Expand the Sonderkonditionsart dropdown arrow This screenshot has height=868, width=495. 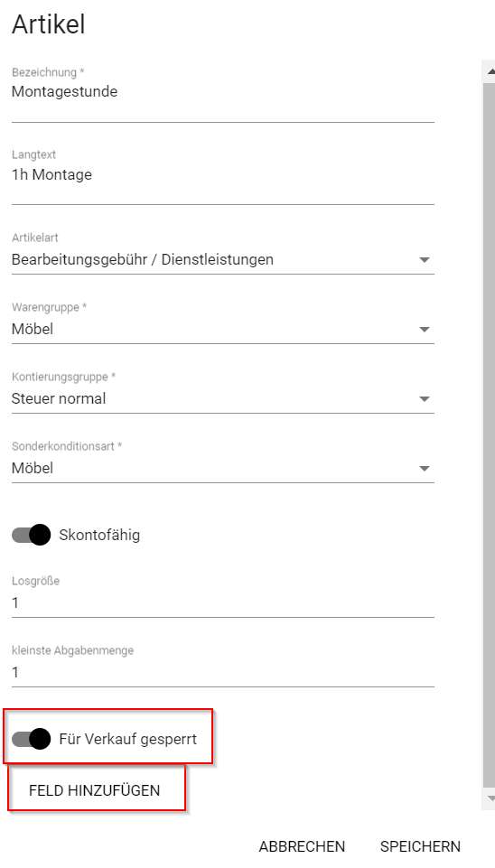425,468
